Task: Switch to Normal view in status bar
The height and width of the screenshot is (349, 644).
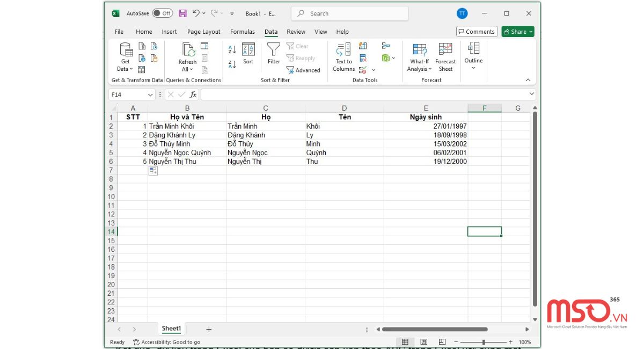Action: (405, 342)
